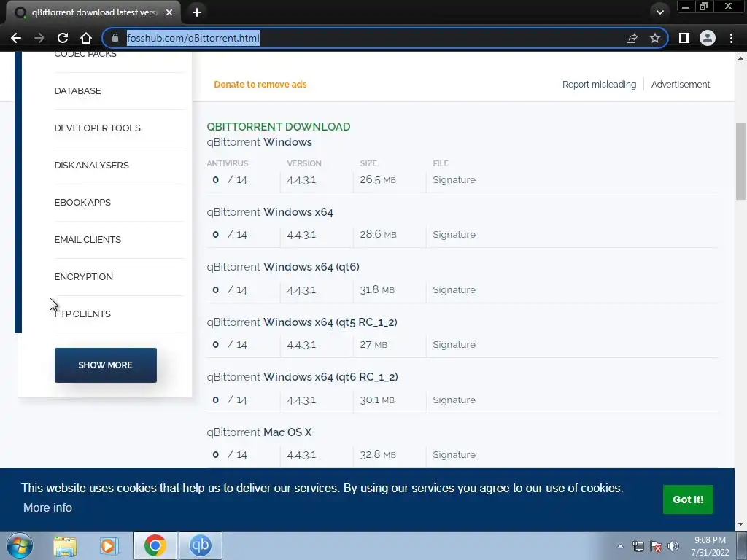Screen dimensions: 747x560
Task: Go back to previous page in Chrome
Action: click(16, 38)
